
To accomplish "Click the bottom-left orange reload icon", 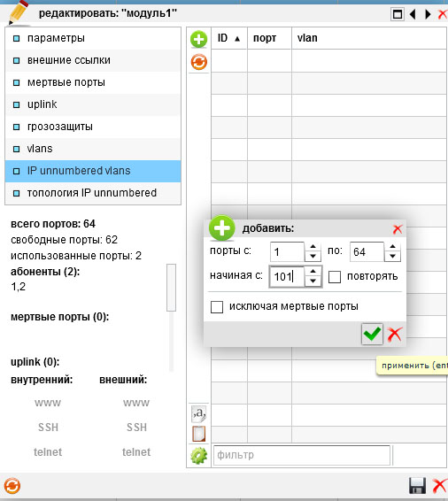I will click(12, 486).
